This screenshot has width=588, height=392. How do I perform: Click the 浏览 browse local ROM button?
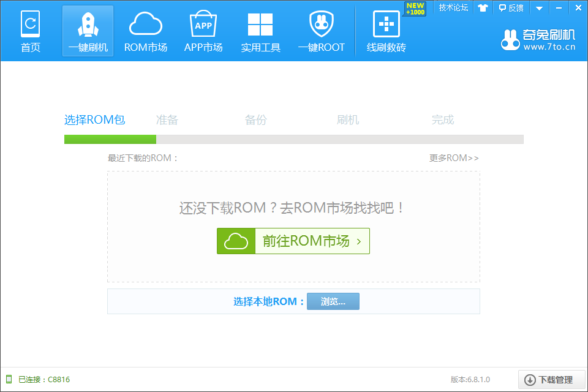coord(333,301)
